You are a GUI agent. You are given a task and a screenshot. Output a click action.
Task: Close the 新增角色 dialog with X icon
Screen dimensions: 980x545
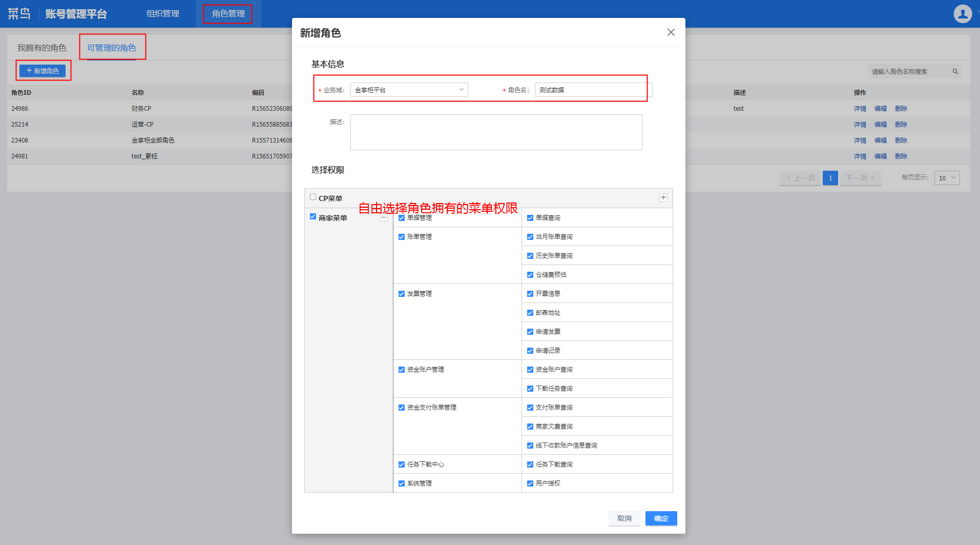pyautogui.click(x=671, y=32)
